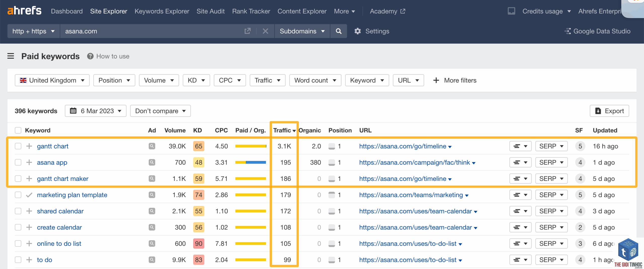
Task: Click the How to use question icon
Action: (x=90, y=56)
